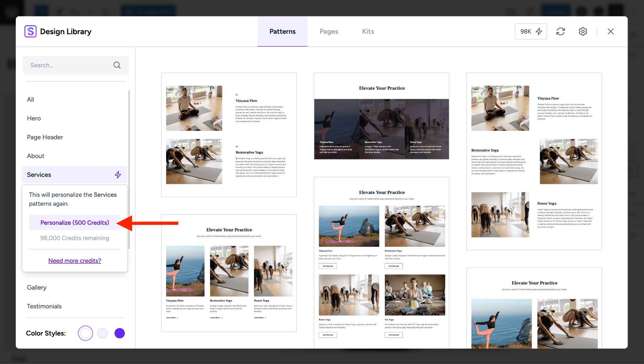Select the Services sidebar menu item
644x364 pixels.
[74, 174]
